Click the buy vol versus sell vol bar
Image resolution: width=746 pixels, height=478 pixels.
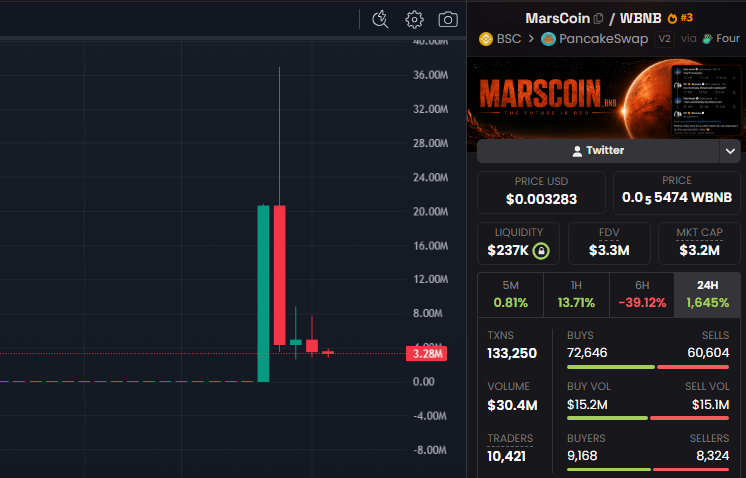click(x=648, y=418)
